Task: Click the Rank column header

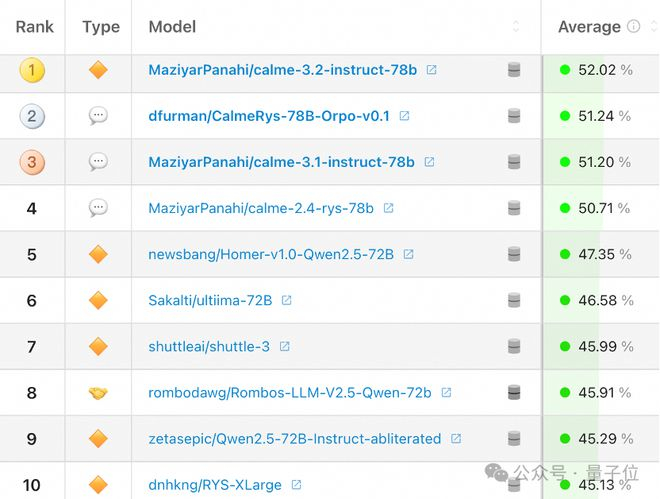Action: pos(35,27)
